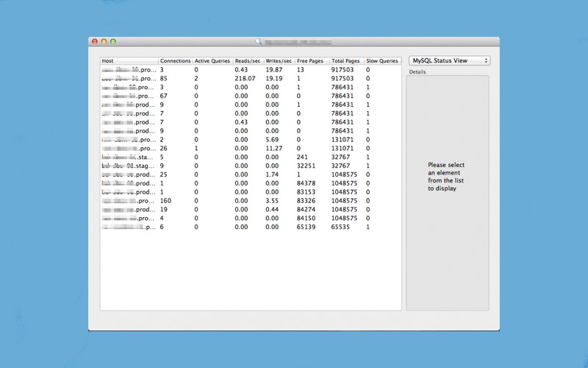The width and height of the screenshot is (588, 368).
Task: Click the magnifier icon in the title bar
Action: click(x=259, y=41)
